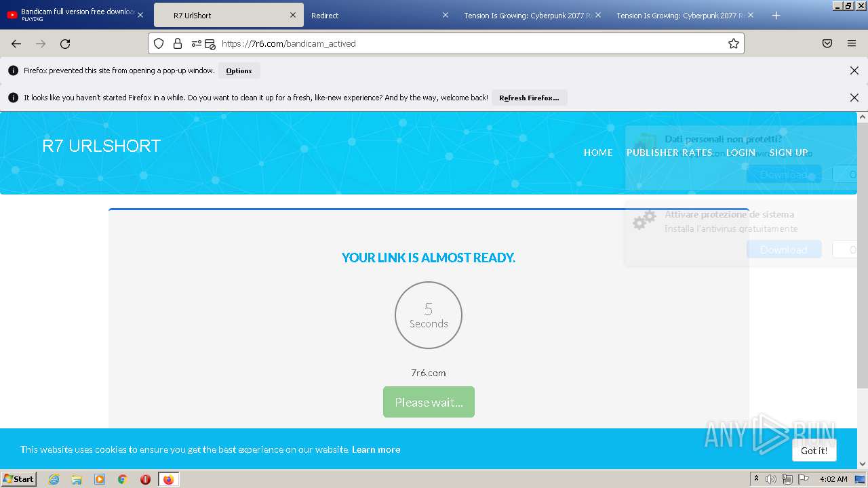Open the pop-up blocker Options button
This screenshot has height=488, width=868.
pos(239,70)
